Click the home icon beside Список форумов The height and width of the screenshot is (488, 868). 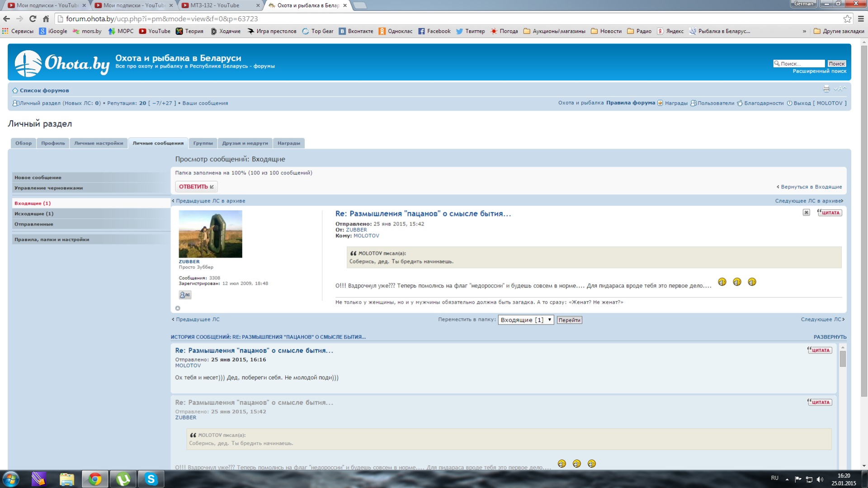[x=15, y=90]
